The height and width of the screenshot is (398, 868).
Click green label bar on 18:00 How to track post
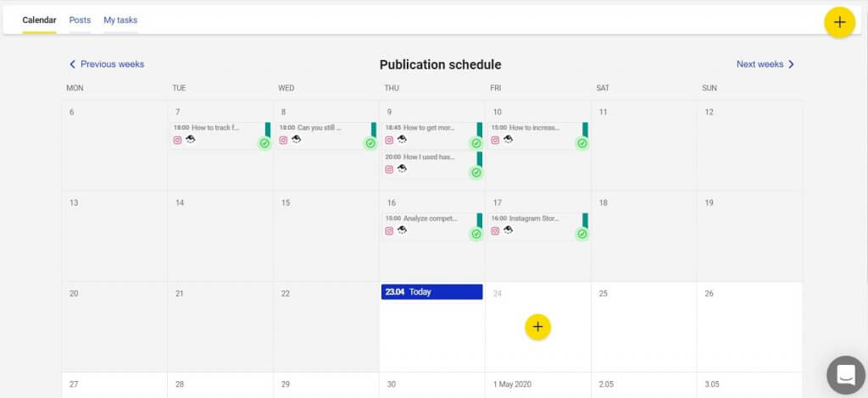(x=268, y=130)
